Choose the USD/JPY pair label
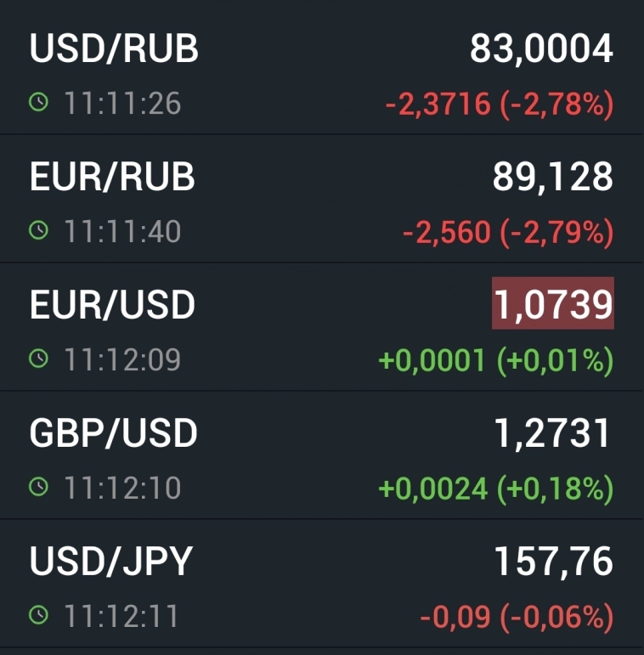This screenshot has height=655, width=644. click(111, 562)
